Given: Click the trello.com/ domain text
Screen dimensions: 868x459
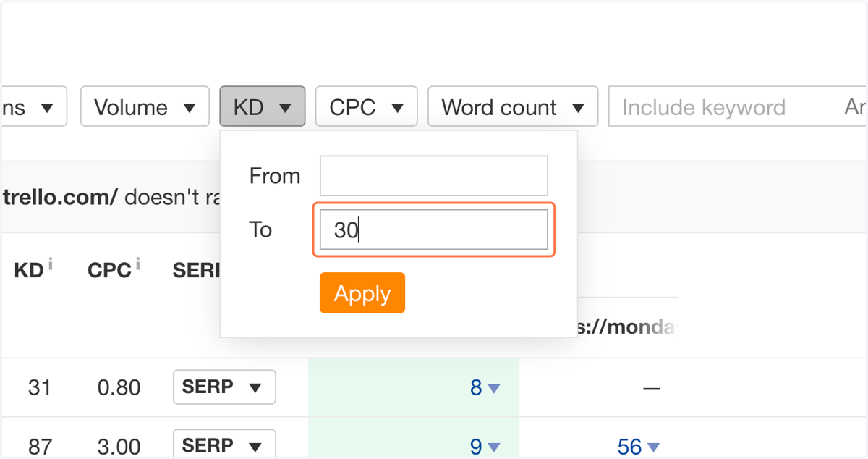Looking at the screenshot, I should click(60, 197).
